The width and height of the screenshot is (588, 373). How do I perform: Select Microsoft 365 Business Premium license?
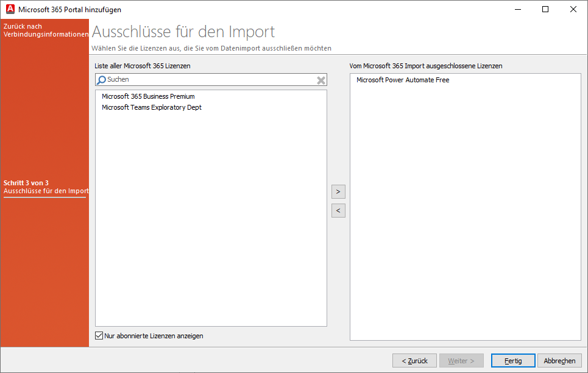point(148,96)
